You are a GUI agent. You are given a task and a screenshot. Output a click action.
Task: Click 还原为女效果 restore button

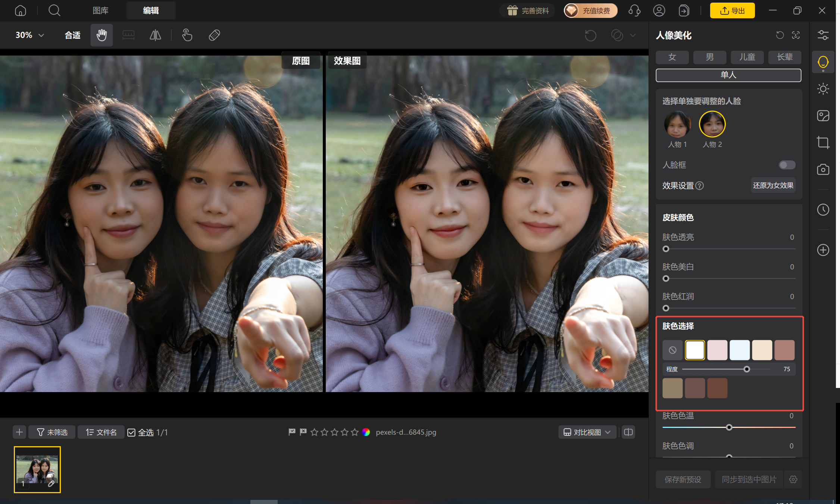773,185
